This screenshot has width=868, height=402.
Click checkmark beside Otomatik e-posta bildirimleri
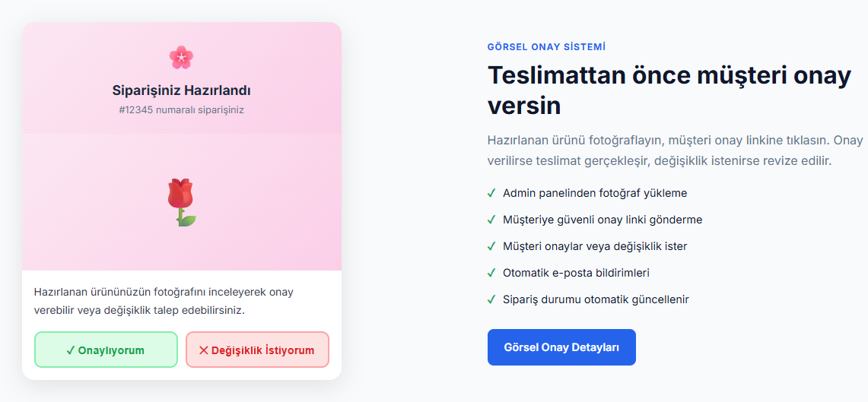point(491,273)
